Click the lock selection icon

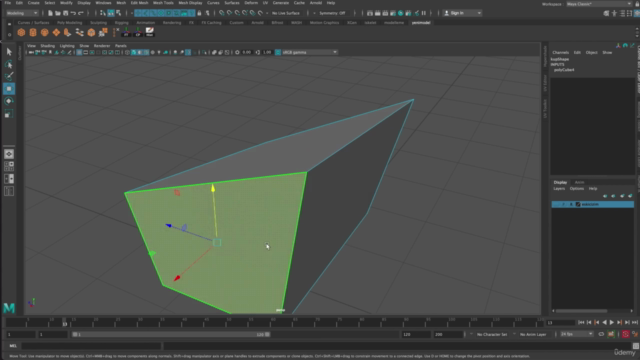pyautogui.click(x=199, y=13)
